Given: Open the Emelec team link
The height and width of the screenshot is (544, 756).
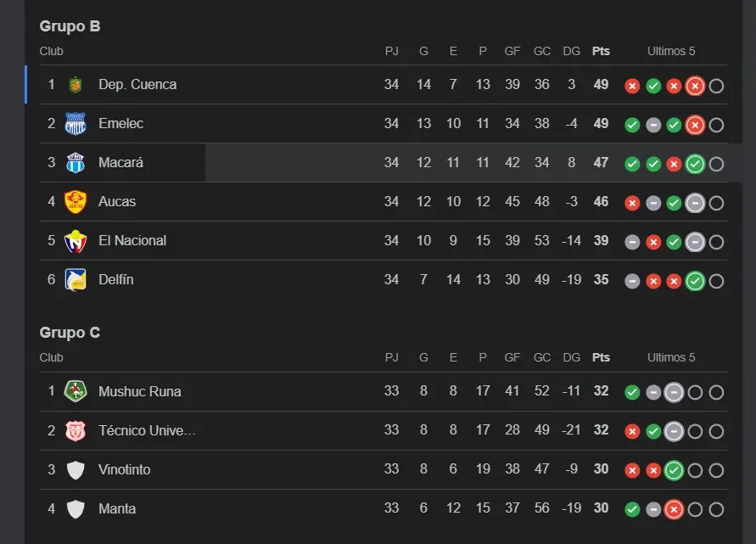Looking at the screenshot, I should [120, 124].
